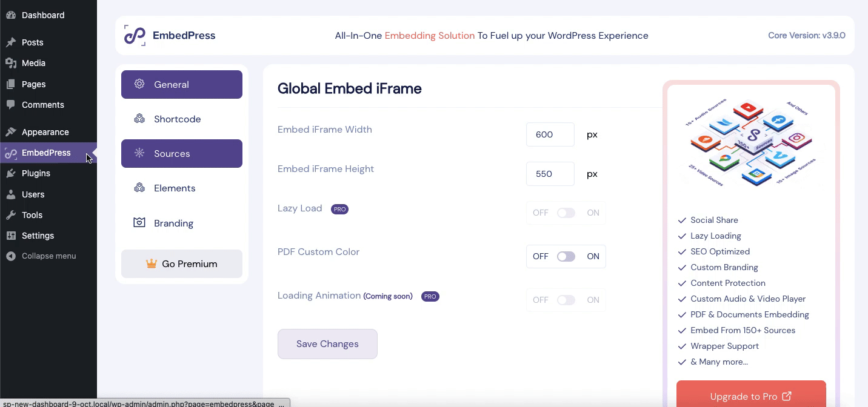Switch to the Branding tab
Viewport: 868px width, 407px height.
point(182,223)
